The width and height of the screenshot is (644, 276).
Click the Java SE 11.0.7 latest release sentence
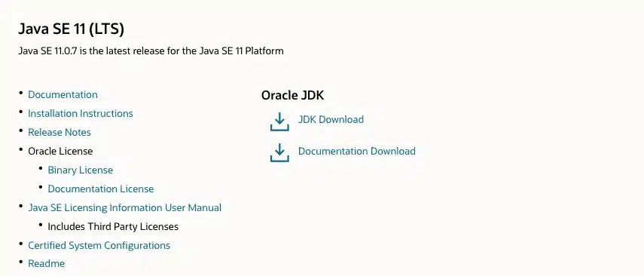pos(151,51)
